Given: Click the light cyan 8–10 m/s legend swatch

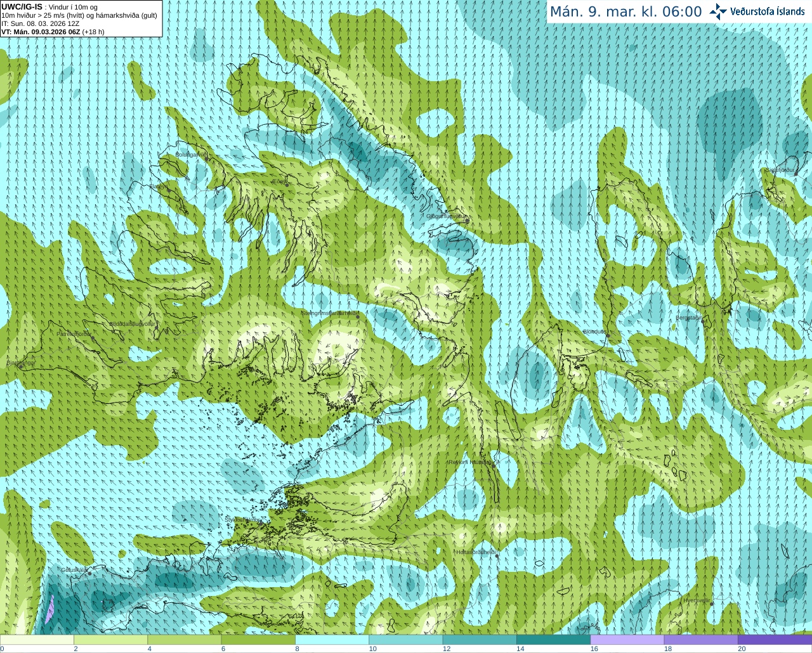Looking at the screenshot, I should [x=332, y=640].
